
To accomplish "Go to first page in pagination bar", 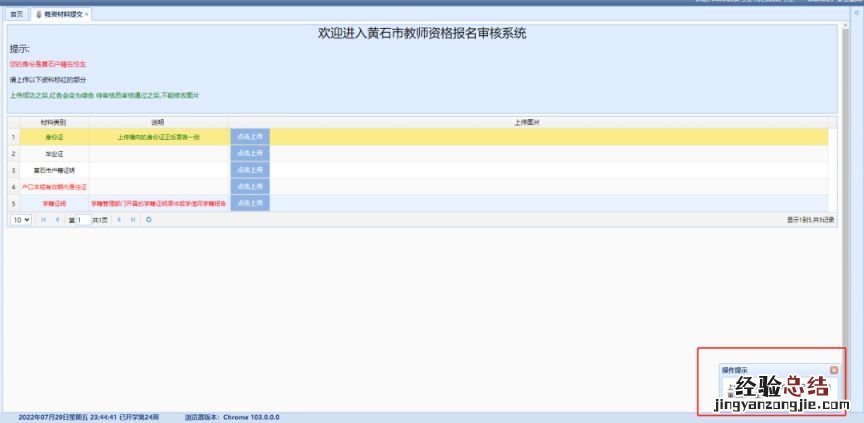I will click(x=44, y=220).
